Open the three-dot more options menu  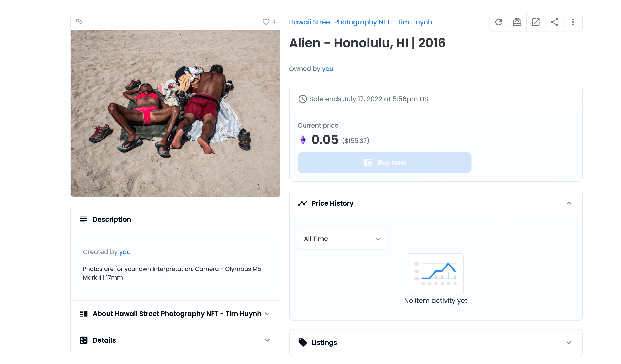click(x=573, y=22)
